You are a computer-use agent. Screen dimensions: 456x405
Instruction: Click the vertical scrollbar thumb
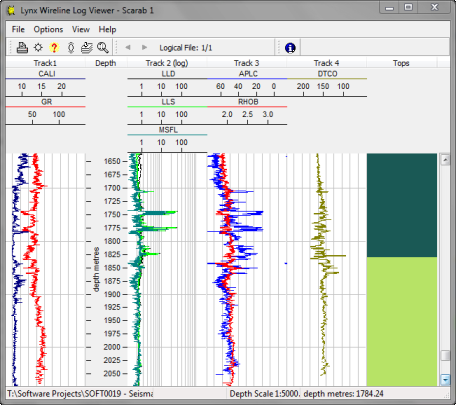pyautogui.click(x=445, y=355)
